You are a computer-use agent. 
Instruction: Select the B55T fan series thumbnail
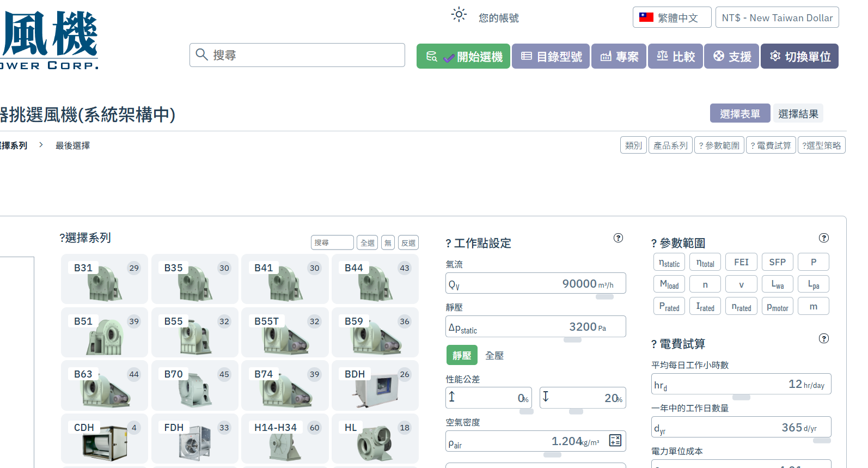click(285, 332)
